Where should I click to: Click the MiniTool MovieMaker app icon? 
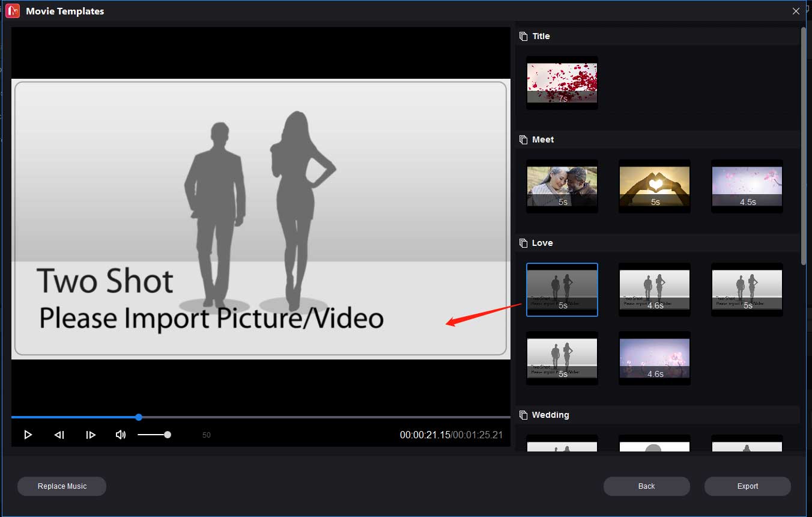pos(13,11)
